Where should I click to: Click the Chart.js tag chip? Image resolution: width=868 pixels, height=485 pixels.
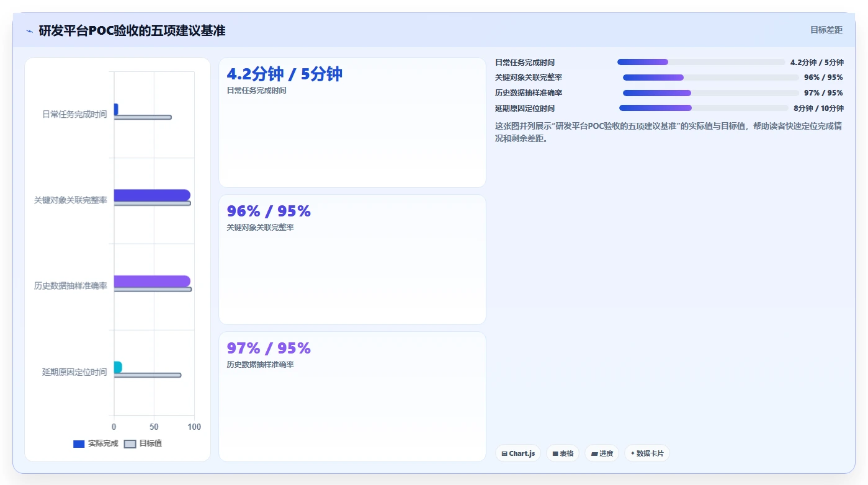pos(518,453)
